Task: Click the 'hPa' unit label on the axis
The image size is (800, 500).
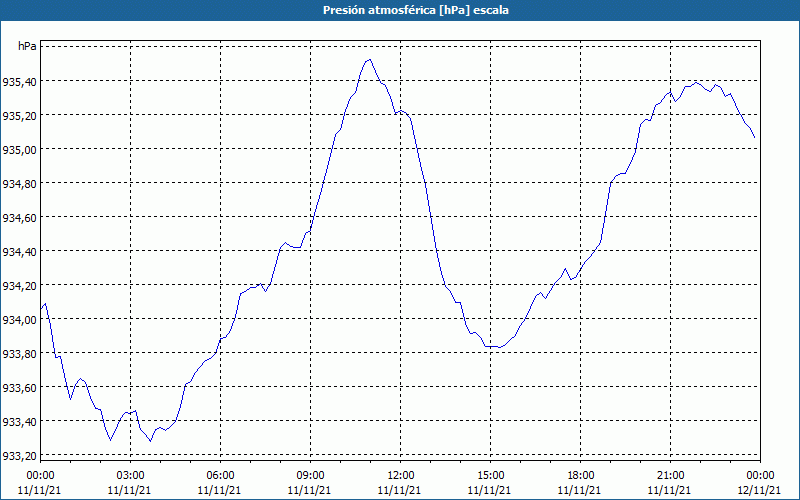Action: coord(27,46)
